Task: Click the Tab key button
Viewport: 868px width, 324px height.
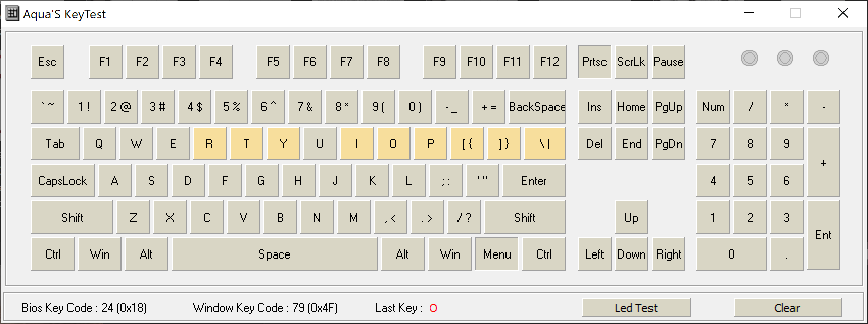Action: pos(55,144)
